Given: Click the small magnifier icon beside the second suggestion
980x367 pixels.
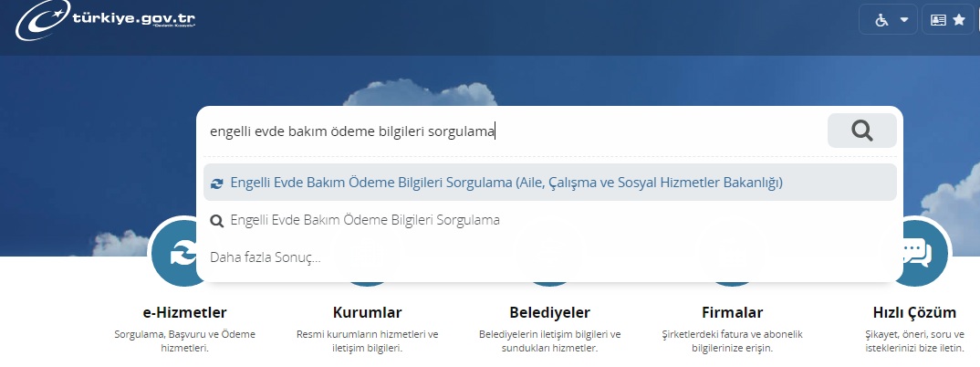Looking at the screenshot, I should 216,221.
